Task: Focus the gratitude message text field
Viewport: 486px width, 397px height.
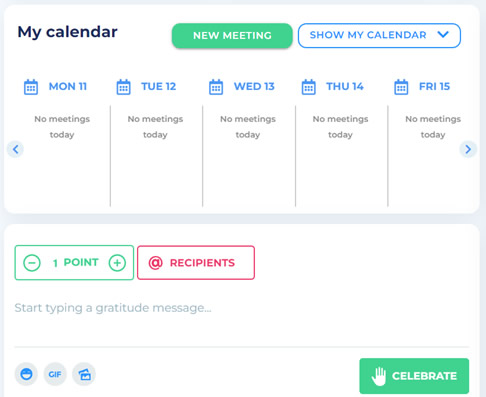Action: (x=242, y=319)
